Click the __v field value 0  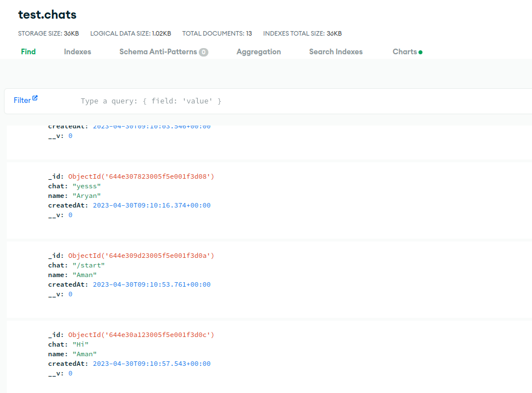[x=69, y=215]
